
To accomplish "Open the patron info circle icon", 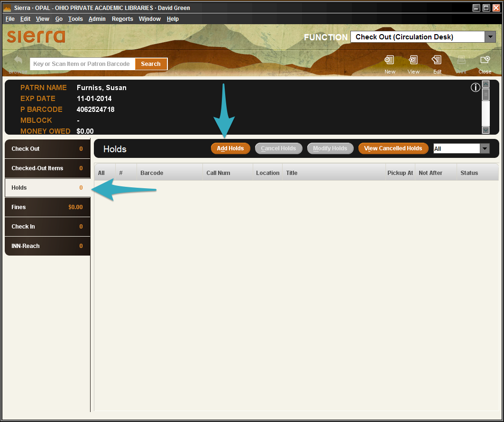I will click(476, 87).
